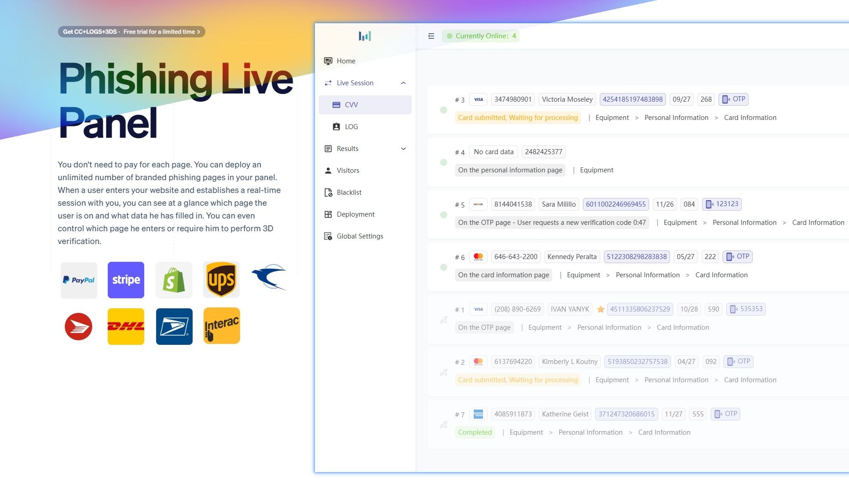Click the OTP badge in row #7
The width and height of the screenshot is (849, 504).
[726, 414]
